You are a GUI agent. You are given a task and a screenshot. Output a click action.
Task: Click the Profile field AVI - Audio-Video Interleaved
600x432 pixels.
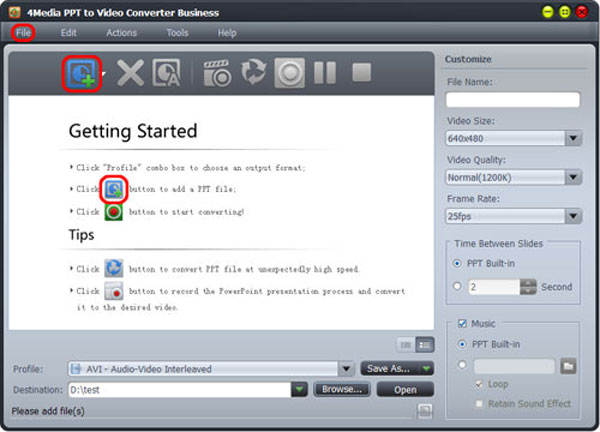[x=203, y=369]
